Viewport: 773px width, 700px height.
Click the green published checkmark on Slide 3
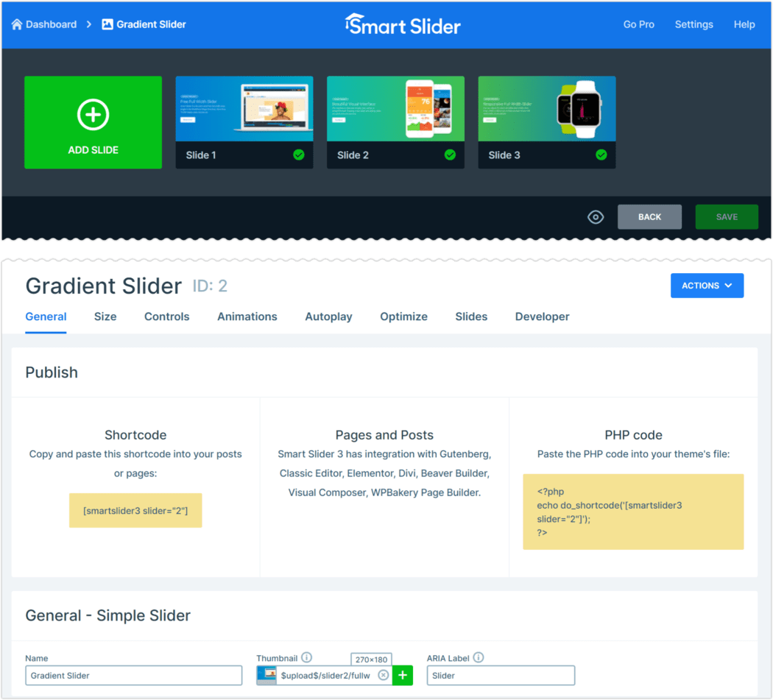[601, 155]
